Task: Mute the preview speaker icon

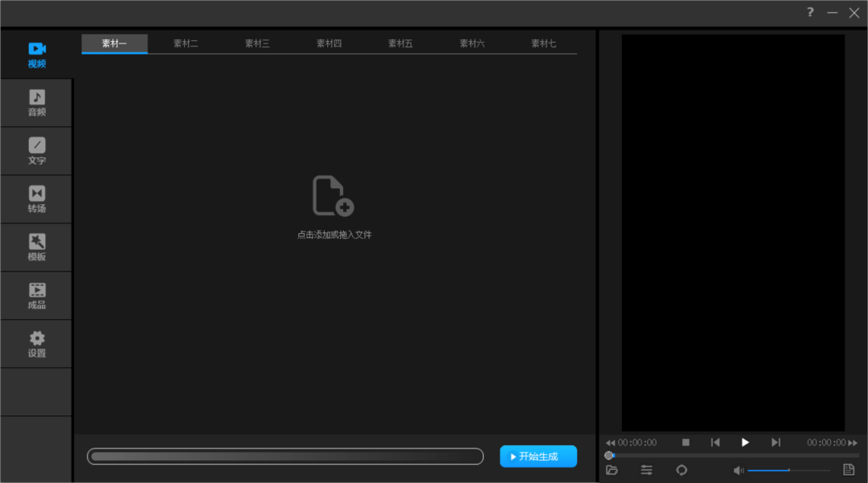Action: coord(739,470)
